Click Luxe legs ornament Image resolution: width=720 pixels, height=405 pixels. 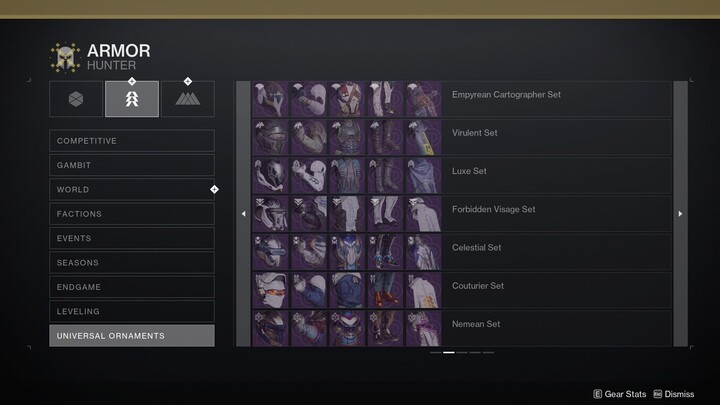(x=385, y=175)
